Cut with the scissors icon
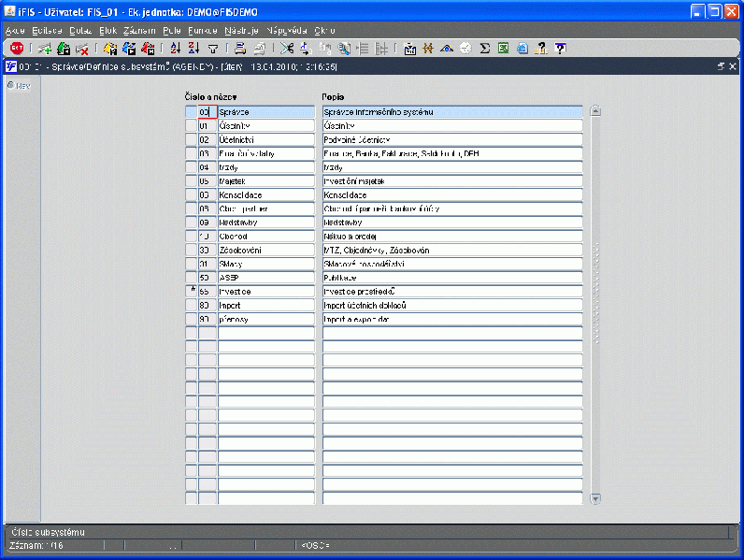 pyautogui.click(x=287, y=48)
